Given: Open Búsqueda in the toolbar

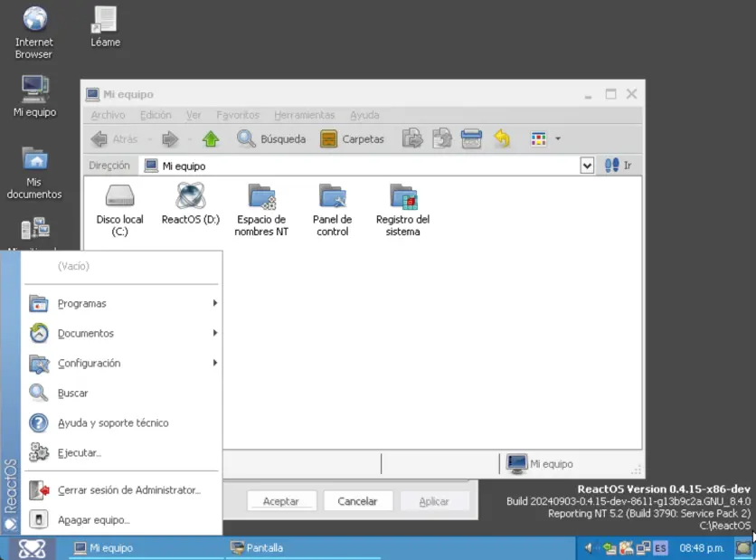Looking at the screenshot, I should 271,139.
